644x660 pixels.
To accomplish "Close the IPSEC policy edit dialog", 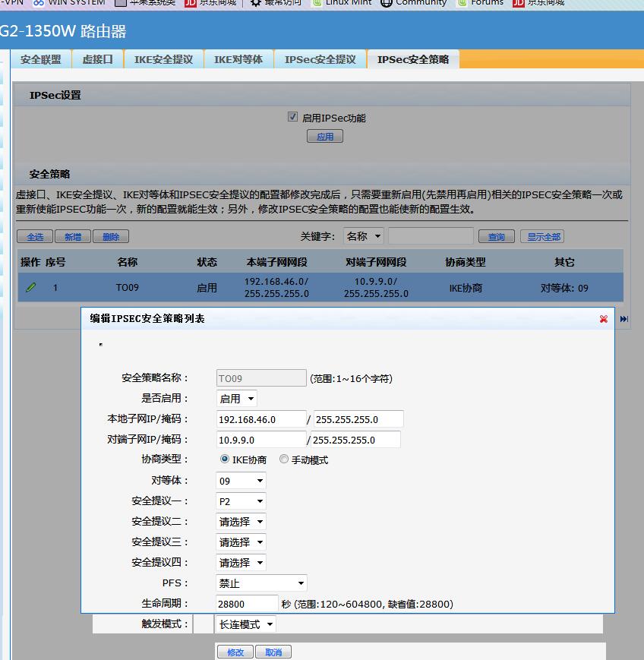I will tap(604, 319).
